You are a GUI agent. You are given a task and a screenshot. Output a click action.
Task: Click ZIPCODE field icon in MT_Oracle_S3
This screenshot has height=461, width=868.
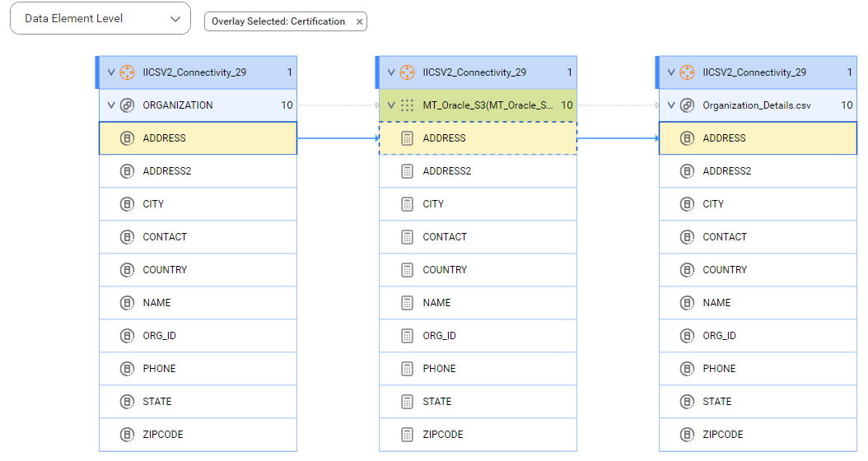pos(408,435)
